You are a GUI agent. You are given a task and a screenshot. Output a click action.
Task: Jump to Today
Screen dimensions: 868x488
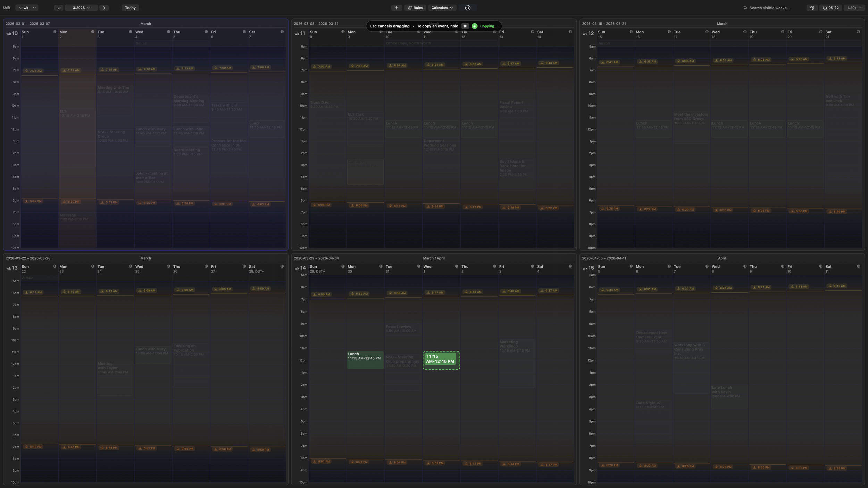[130, 8]
